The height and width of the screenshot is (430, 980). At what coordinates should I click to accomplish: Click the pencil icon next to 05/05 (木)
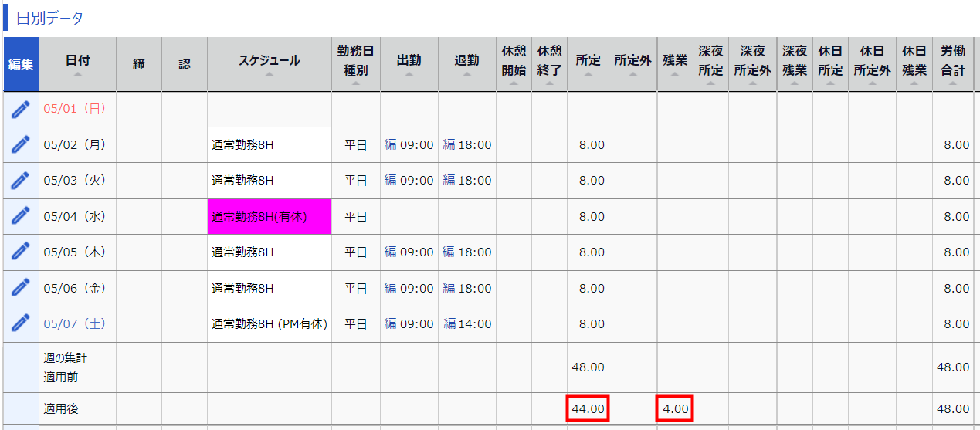20,252
